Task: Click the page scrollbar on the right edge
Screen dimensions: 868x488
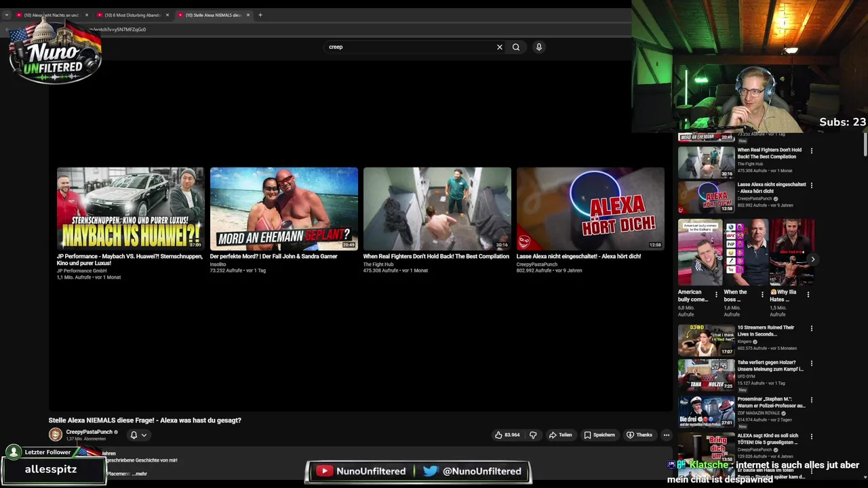Action: [x=865, y=144]
